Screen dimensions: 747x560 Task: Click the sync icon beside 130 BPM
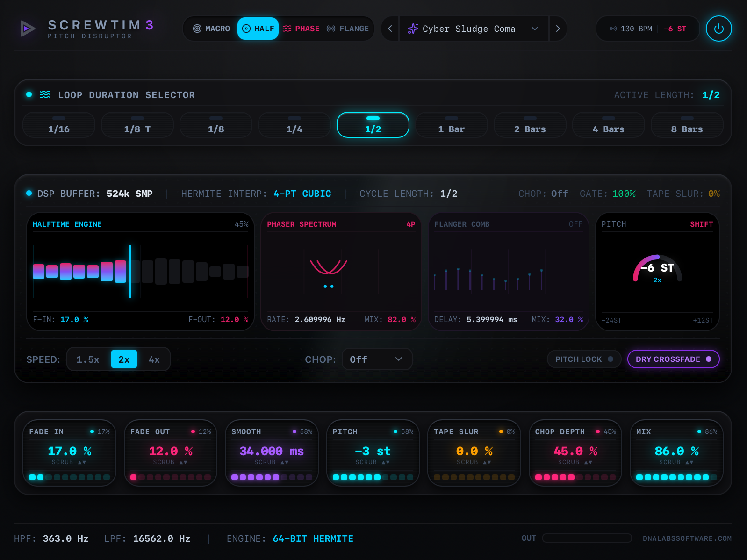pyautogui.click(x=613, y=29)
